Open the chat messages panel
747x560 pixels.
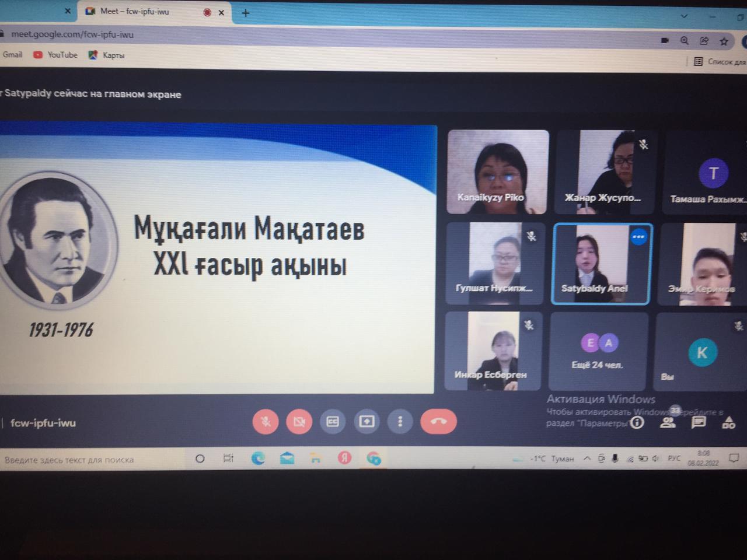click(698, 423)
